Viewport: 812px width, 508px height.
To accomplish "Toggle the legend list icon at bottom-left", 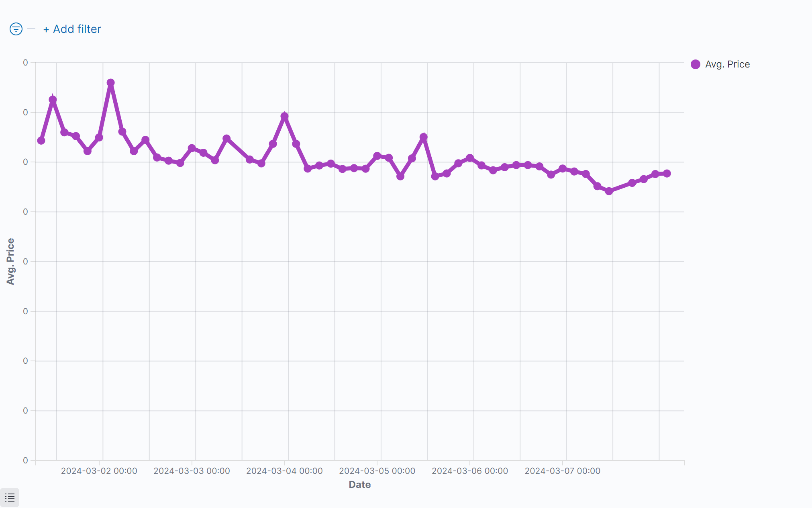I will coord(10,498).
